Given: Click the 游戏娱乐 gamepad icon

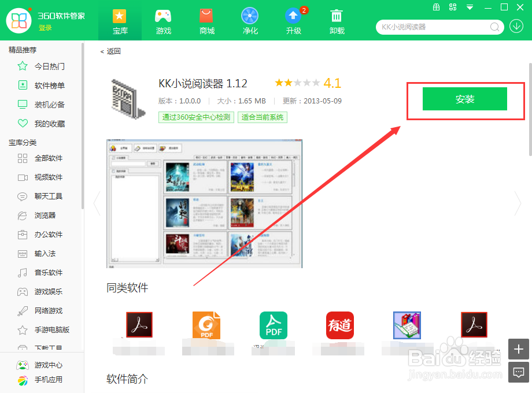Looking at the screenshot, I should [23, 292].
